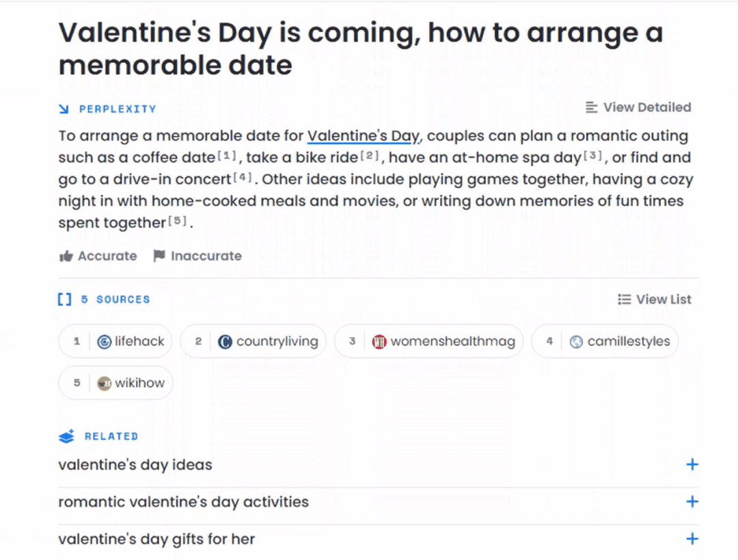Viewport: 738px width, 560px height.
Task: Open the countryliving source chip
Action: point(254,341)
